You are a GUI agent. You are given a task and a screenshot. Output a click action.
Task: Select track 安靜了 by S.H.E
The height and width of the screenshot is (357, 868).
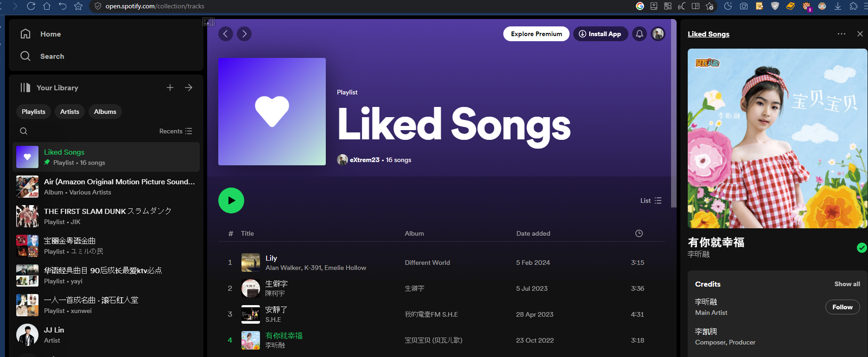pos(442,314)
